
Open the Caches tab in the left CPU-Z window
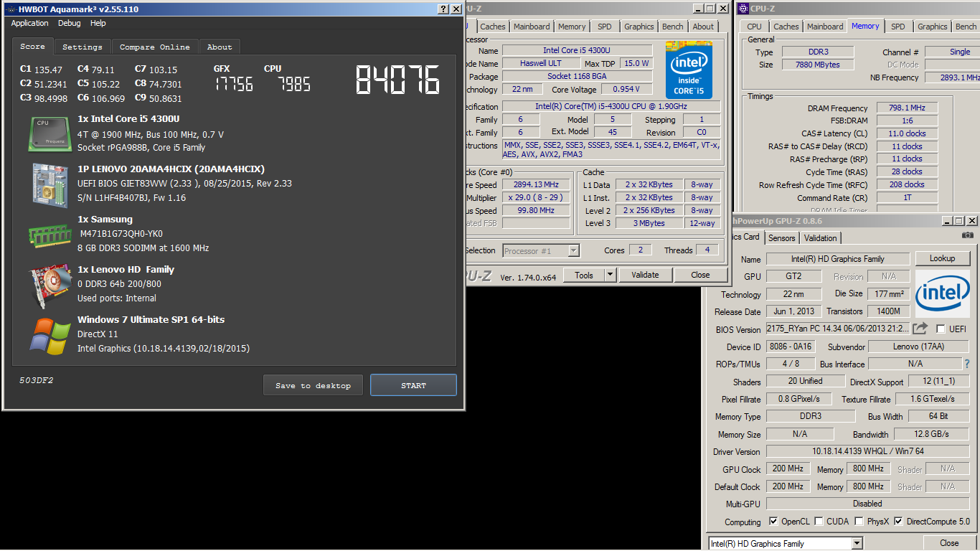pyautogui.click(x=493, y=27)
